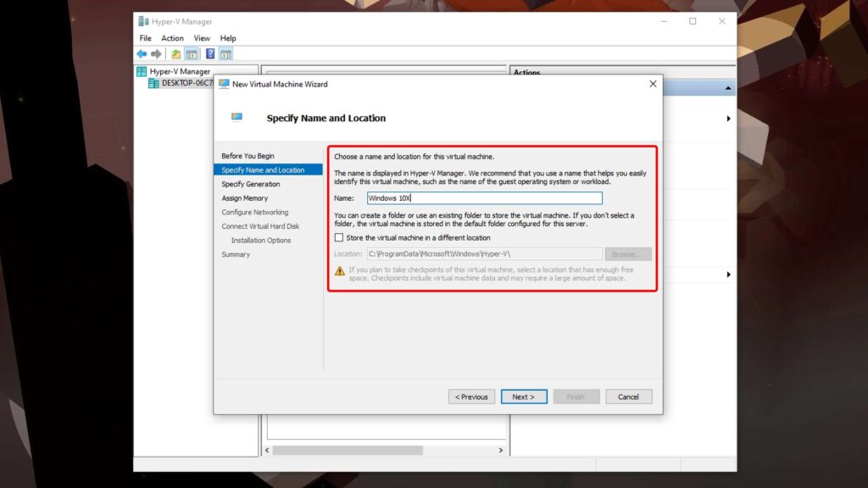
Task: Go to Before You Begin step
Action: coord(248,156)
